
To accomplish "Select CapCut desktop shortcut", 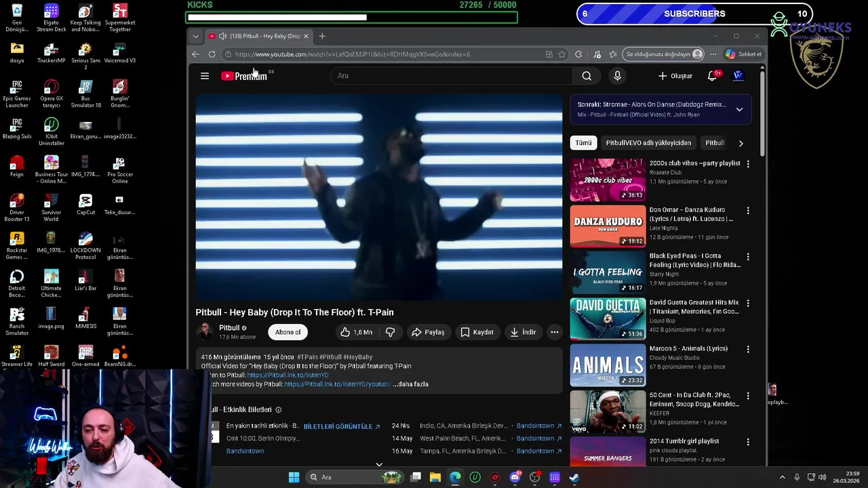I will tap(85, 204).
